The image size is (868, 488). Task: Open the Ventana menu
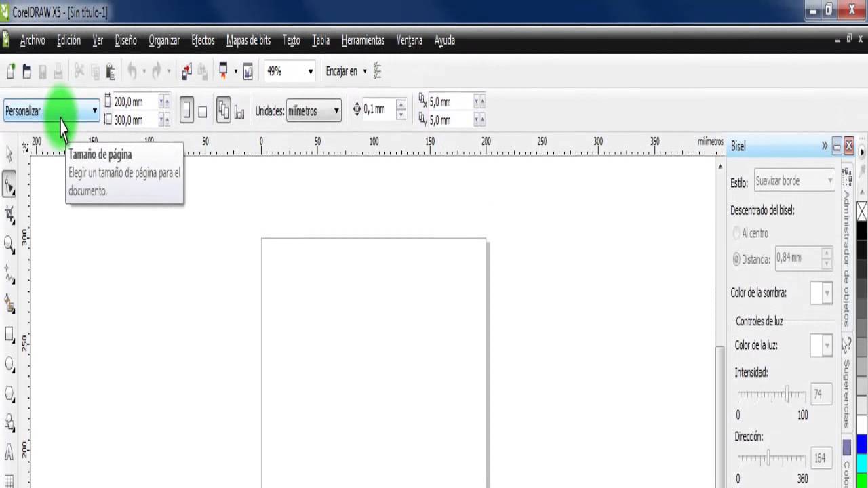click(410, 41)
